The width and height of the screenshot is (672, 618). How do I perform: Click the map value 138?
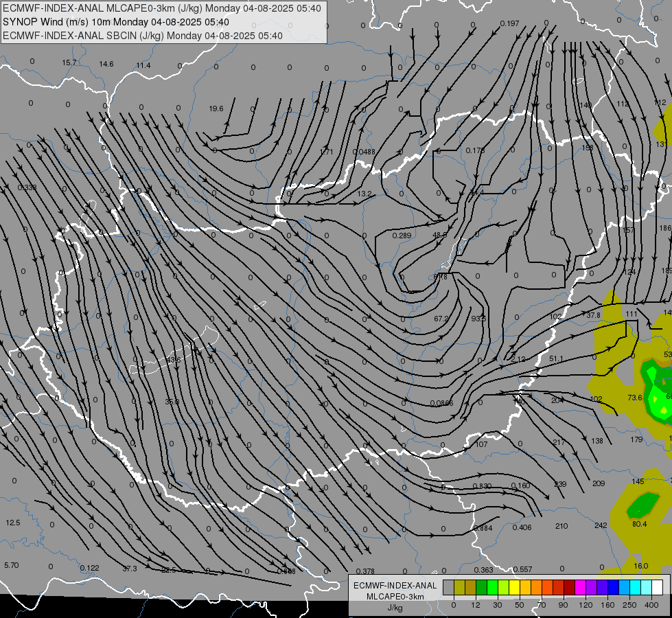597,440
